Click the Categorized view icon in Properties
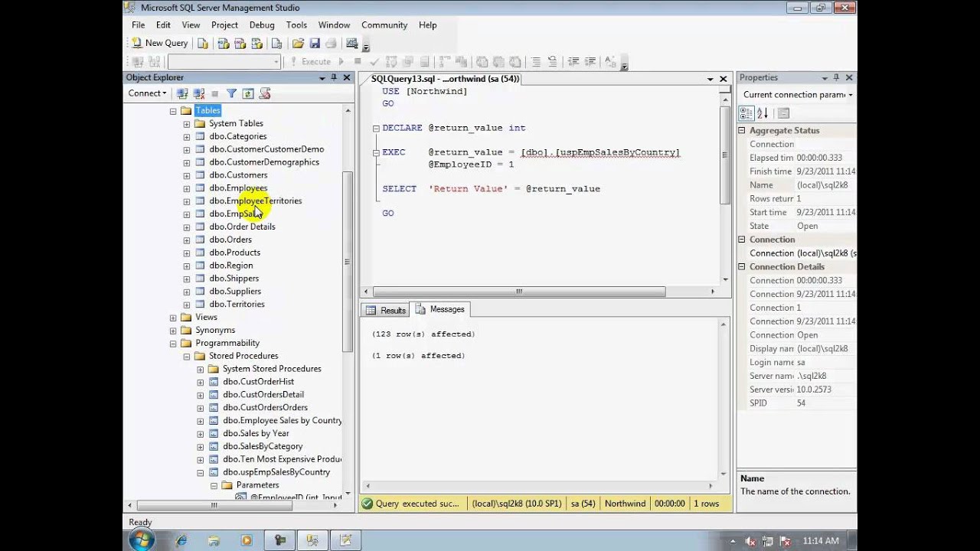The width and height of the screenshot is (980, 551). (x=746, y=113)
